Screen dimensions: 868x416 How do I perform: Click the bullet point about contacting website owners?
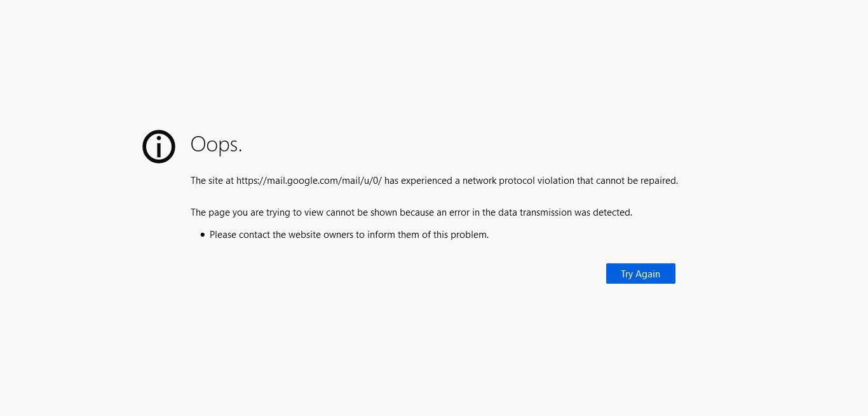(349, 234)
